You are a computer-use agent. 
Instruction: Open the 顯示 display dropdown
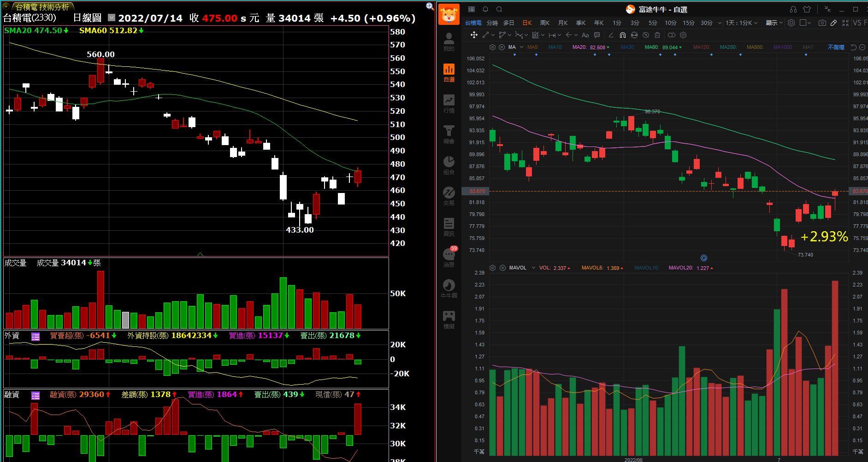click(x=774, y=23)
